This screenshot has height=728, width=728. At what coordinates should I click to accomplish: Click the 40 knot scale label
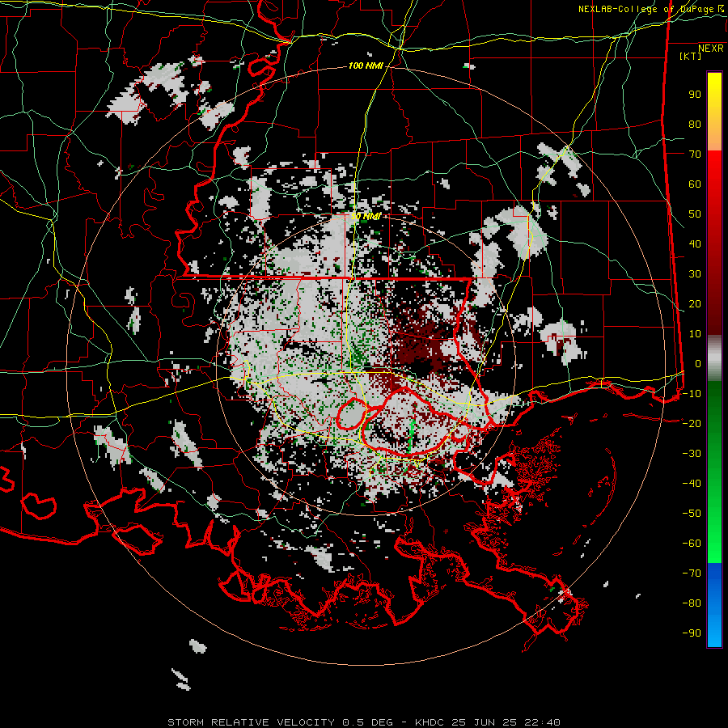coord(695,244)
